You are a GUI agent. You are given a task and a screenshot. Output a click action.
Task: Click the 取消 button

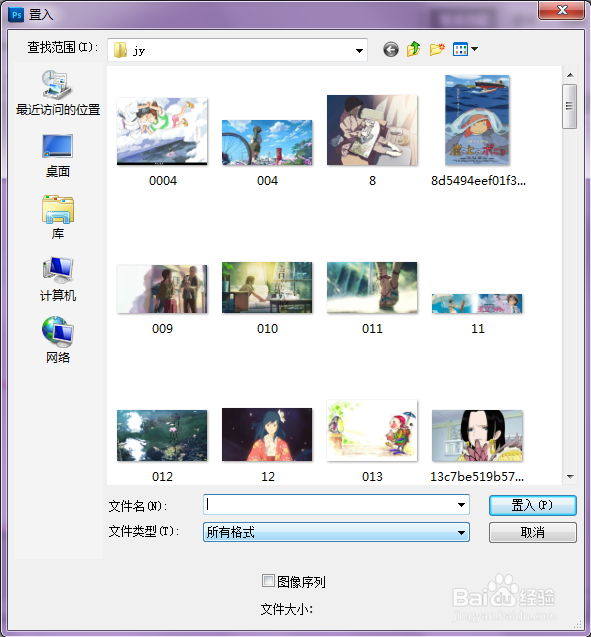[533, 532]
